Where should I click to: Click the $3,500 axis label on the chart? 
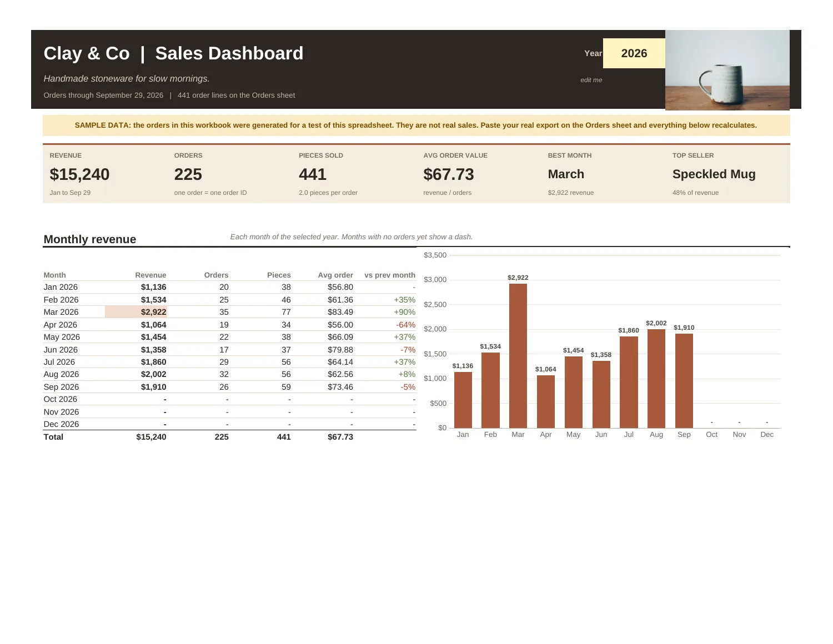tap(435, 255)
